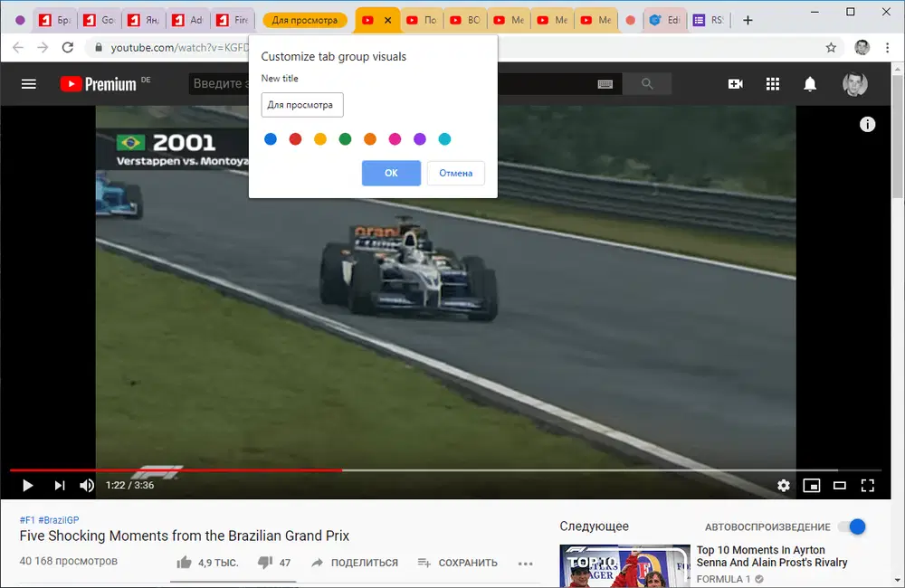Screen dimensions: 905x588
Task: Save the video via СОХРАНИТЬ
Action: [457, 563]
